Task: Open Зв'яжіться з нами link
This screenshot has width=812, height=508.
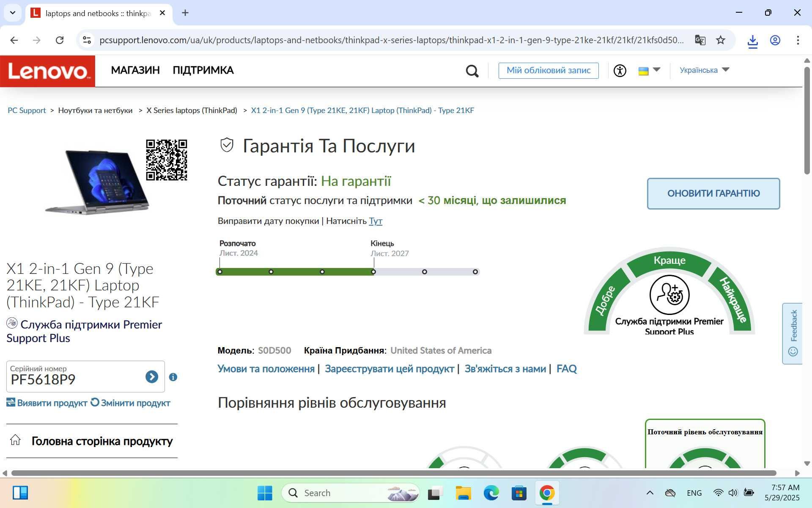Action: (x=505, y=369)
